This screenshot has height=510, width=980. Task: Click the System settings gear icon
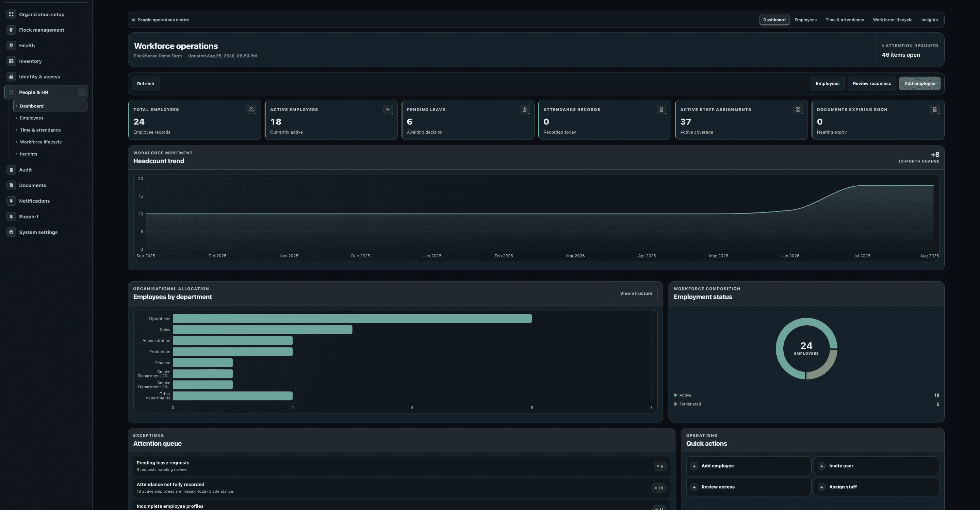[11, 232]
